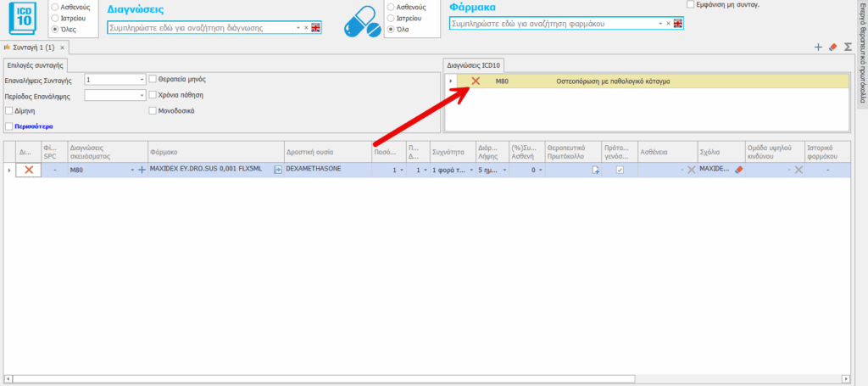The width and height of the screenshot is (868, 386).
Task: Click the sigma summation icon
Action: click(847, 48)
